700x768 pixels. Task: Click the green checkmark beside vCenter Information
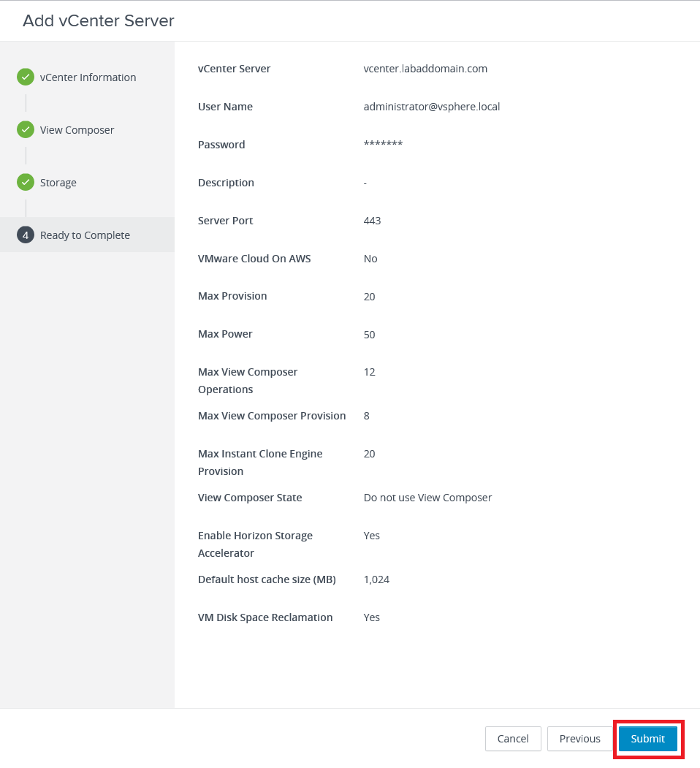coord(26,77)
